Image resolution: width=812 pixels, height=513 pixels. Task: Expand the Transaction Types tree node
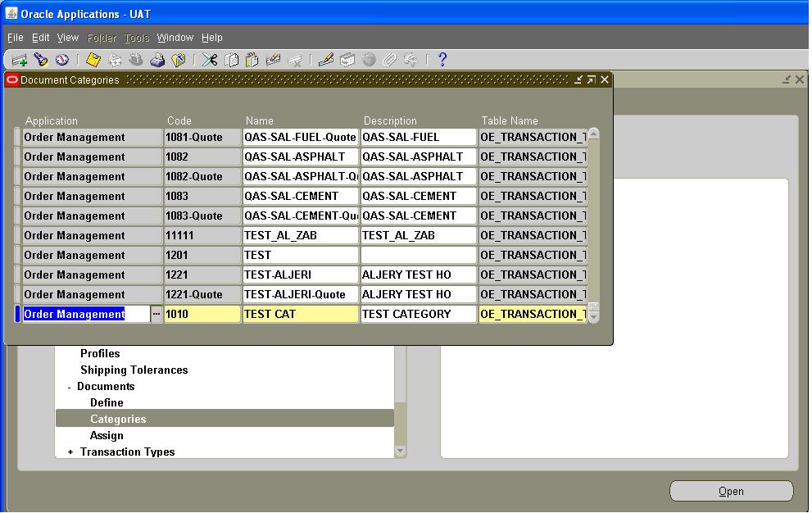pyautogui.click(x=70, y=452)
